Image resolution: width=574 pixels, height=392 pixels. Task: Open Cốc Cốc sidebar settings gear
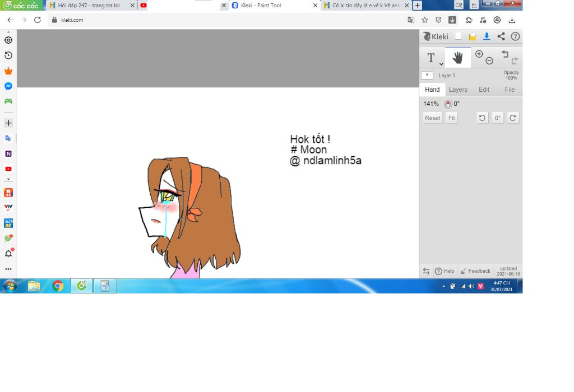8,40
